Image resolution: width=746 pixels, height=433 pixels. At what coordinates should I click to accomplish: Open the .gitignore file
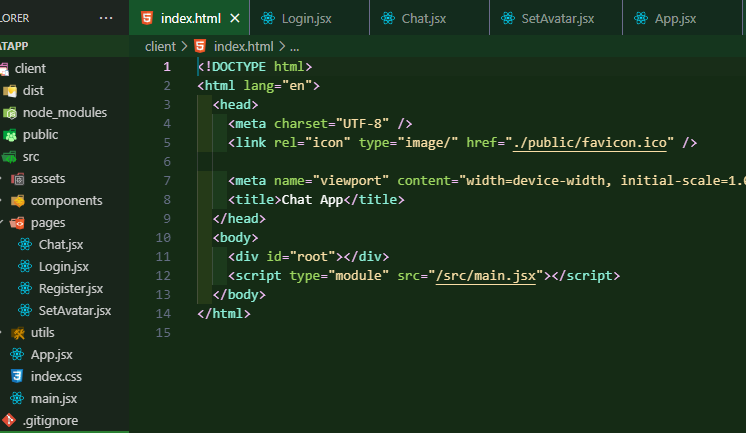click(x=50, y=421)
